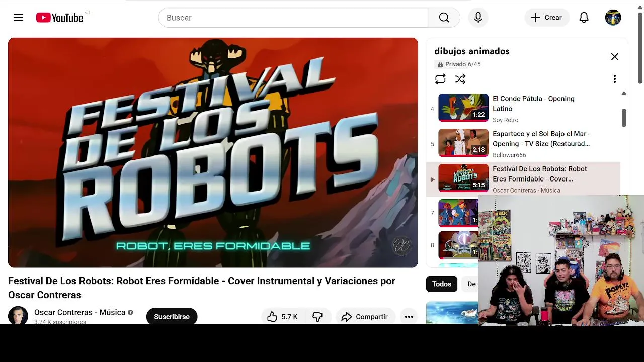Image resolution: width=644 pixels, height=362 pixels.
Task: Click the Compartir share button
Action: coord(365,316)
